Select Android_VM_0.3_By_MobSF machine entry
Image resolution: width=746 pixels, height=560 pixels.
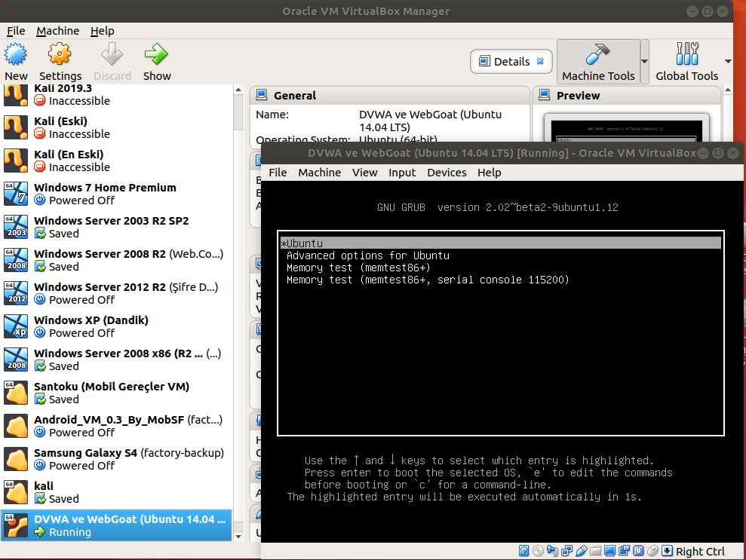(117, 426)
